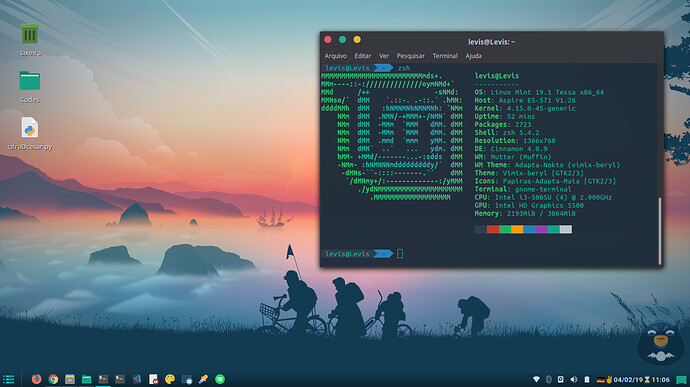Click the 'Host: Aspire E5-571 V1.26' line

click(525, 100)
